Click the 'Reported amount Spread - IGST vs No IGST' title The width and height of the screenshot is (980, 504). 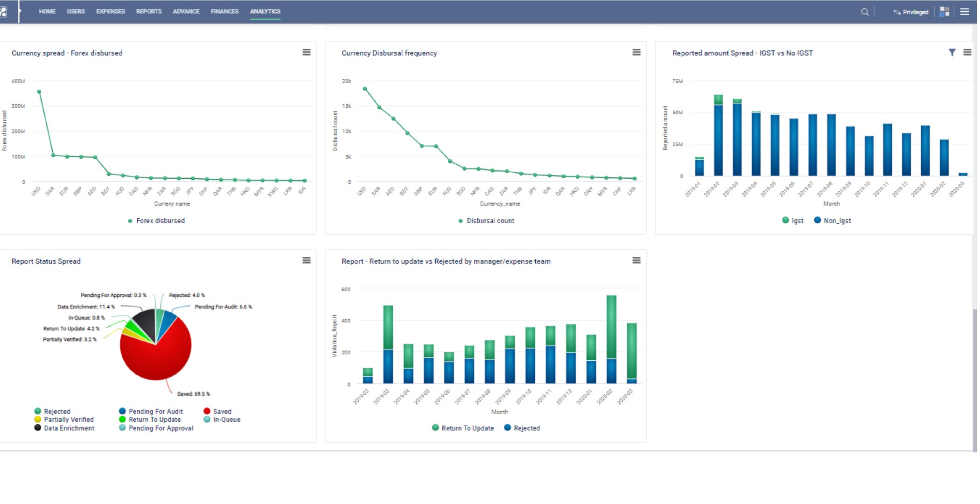point(742,53)
